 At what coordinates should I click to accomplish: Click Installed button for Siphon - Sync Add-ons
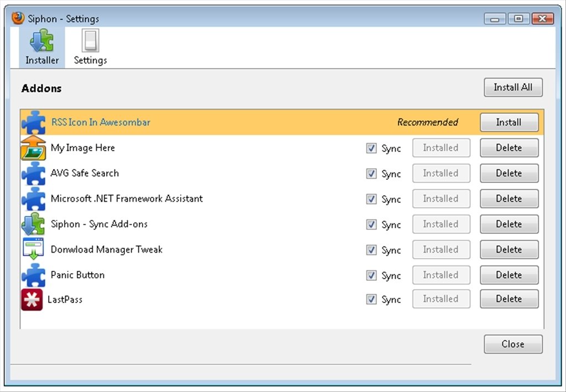(441, 224)
